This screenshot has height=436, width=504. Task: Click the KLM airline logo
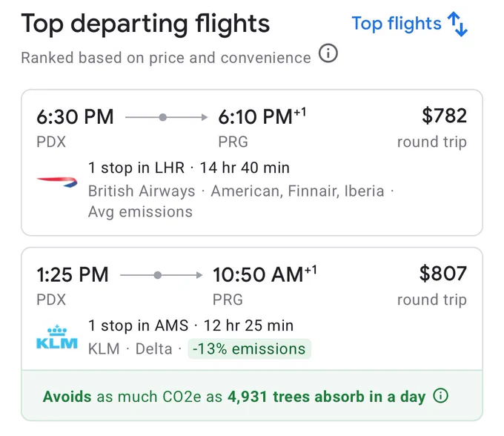[x=57, y=337]
